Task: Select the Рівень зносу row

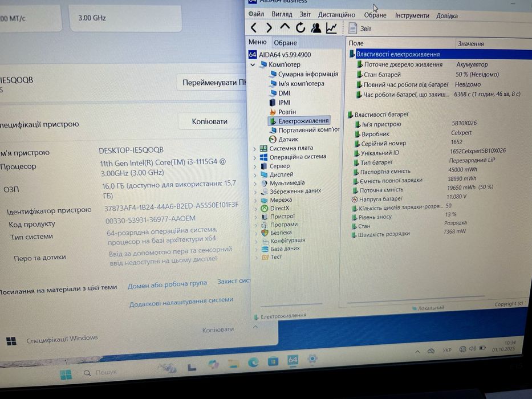Action: (404, 216)
